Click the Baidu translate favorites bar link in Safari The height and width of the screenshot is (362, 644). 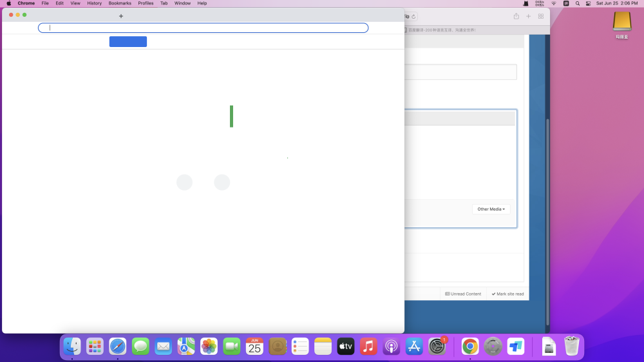(x=440, y=30)
